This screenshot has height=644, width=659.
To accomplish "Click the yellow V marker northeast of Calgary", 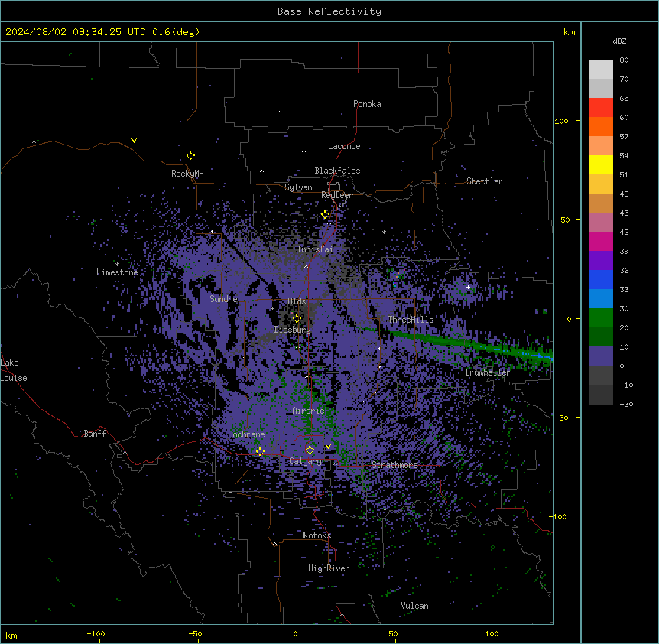I will 328,447.
